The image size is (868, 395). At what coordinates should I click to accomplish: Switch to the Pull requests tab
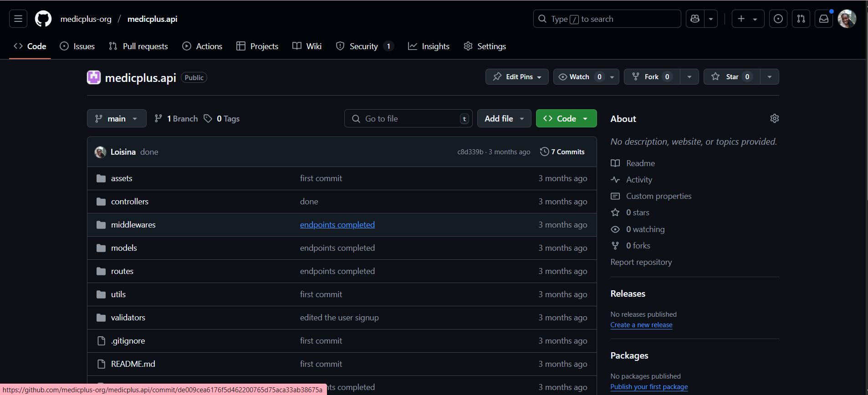[x=138, y=46]
